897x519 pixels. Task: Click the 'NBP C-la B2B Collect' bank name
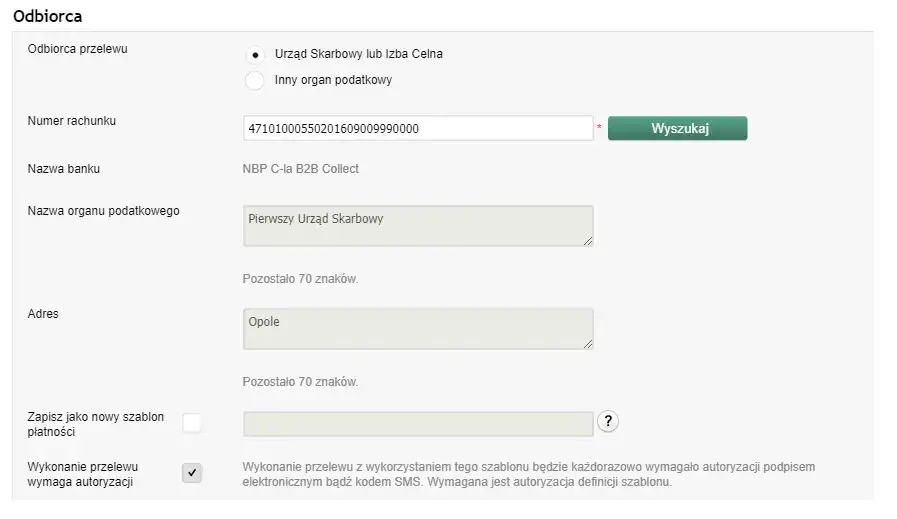[x=301, y=169]
